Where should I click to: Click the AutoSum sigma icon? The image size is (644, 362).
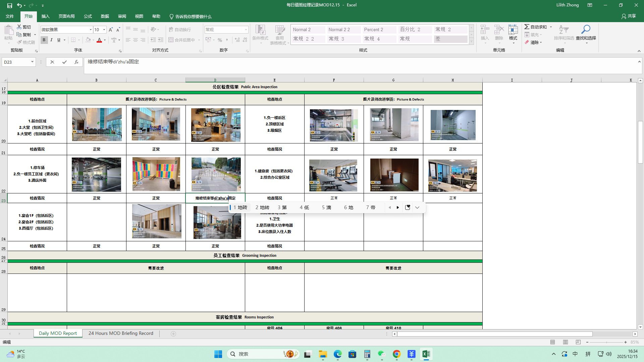pyautogui.click(x=527, y=27)
